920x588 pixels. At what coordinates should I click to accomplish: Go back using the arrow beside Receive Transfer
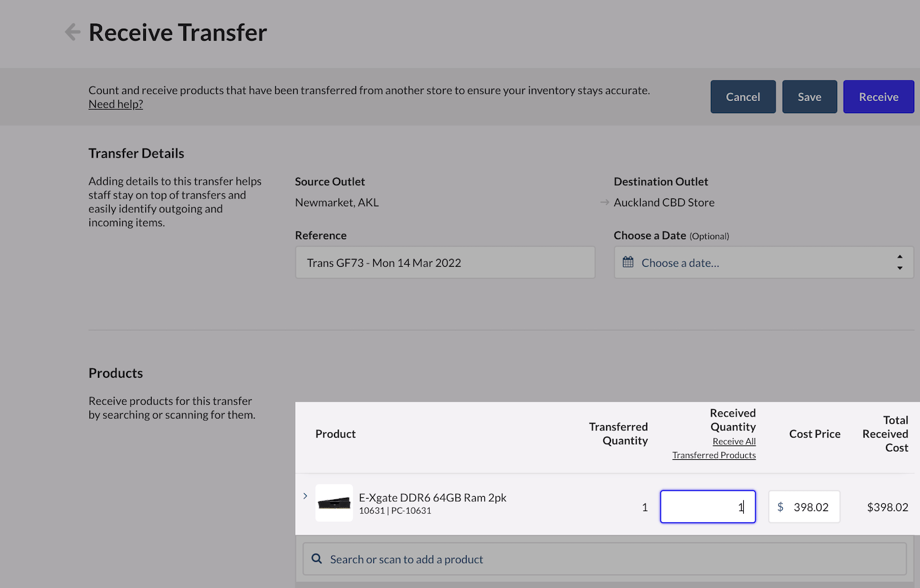tap(72, 32)
